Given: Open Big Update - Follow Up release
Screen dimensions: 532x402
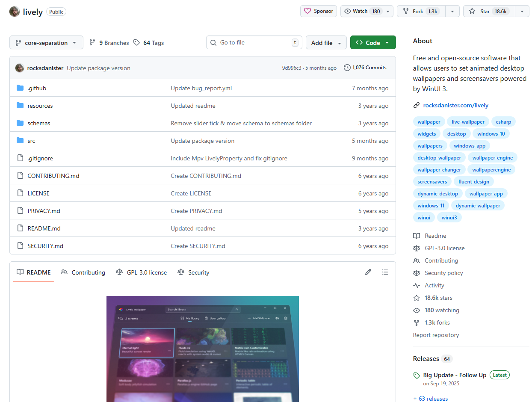Looking at the screenshot, I should (455, 375).
